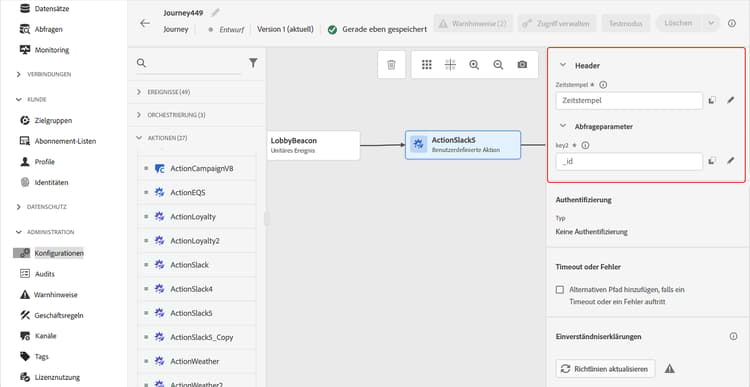
Task: Open the dropdown arrow next to Löschen
Action: (711, 23)
